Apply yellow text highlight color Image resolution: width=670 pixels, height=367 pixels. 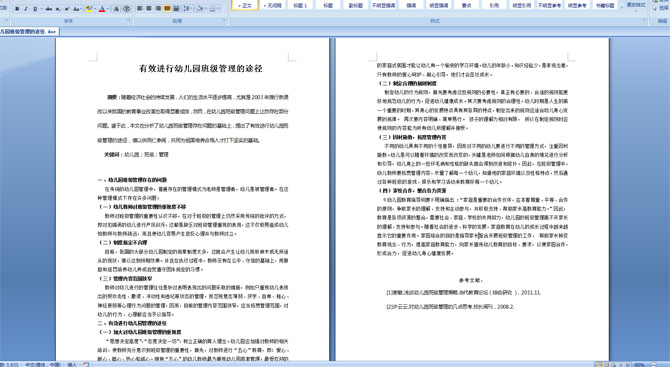click(x=89, y=9)
